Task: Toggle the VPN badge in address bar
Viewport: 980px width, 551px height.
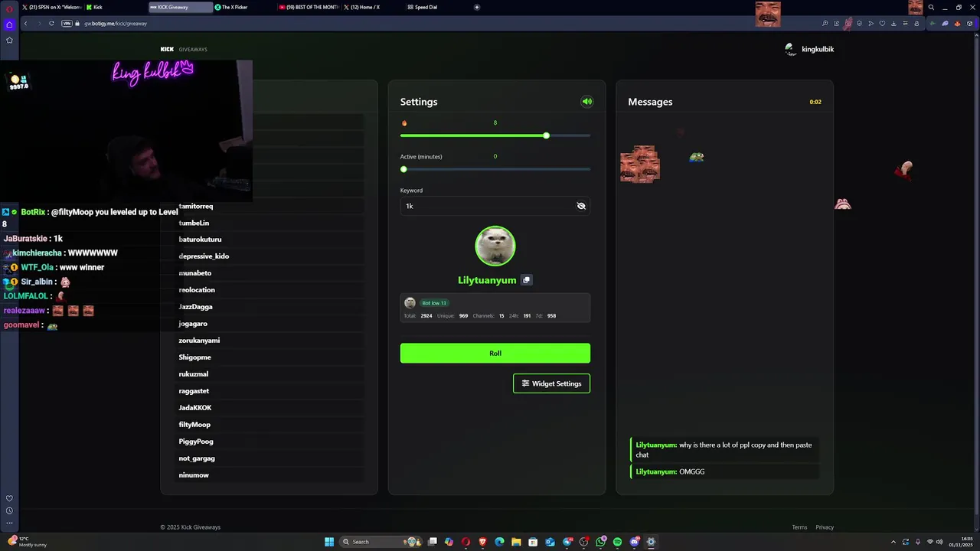Action: click(67, 24)
